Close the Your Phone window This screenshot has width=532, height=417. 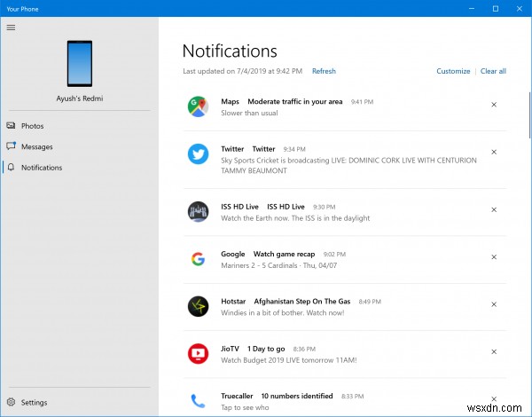click(520, 9)
